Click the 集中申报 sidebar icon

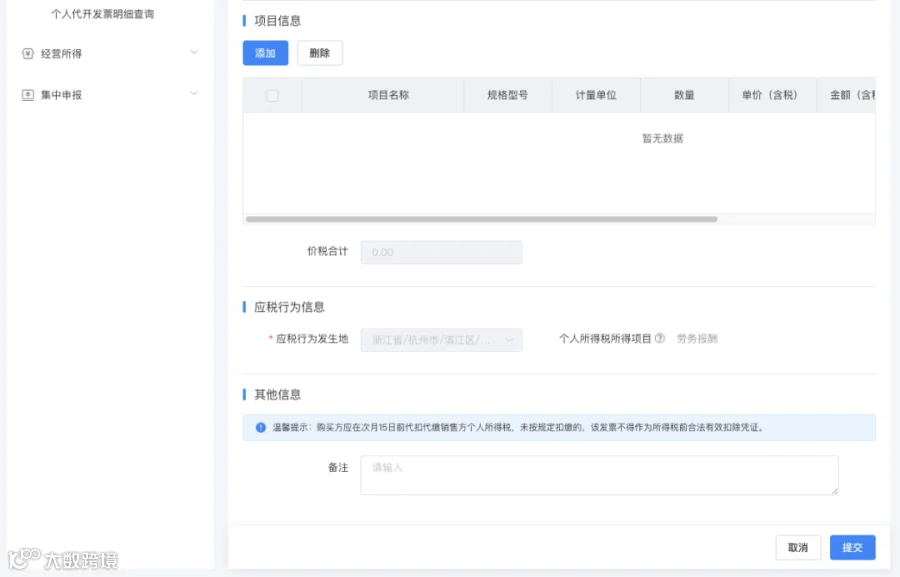(28, 95)
